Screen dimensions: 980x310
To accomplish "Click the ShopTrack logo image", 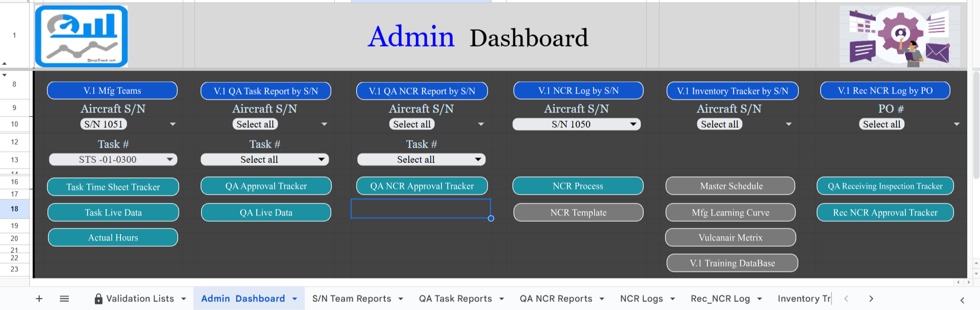I will tap(81, 36).
